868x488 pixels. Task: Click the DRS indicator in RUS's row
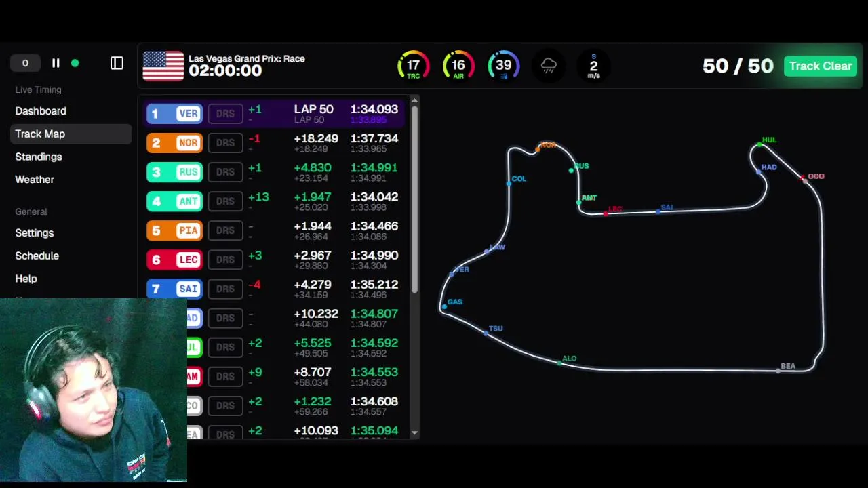pos(225,172)
